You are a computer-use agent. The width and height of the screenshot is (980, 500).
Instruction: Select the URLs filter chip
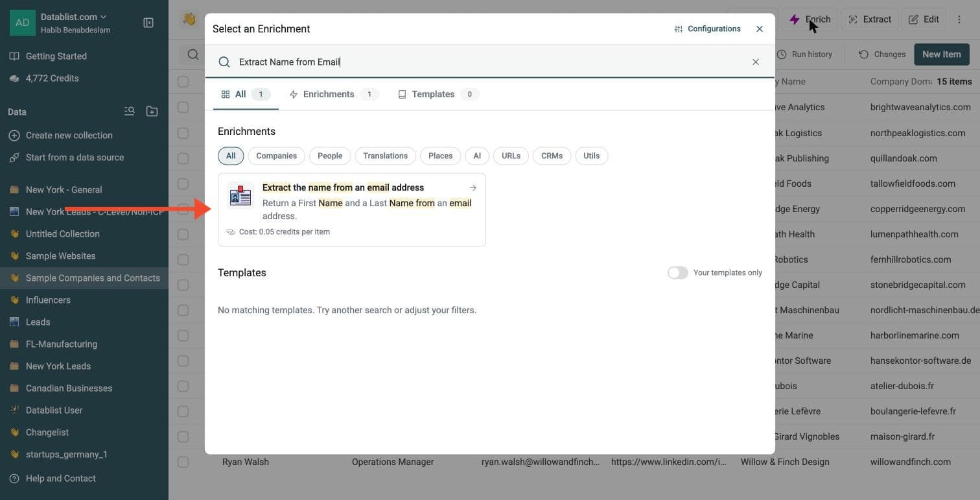511,156
